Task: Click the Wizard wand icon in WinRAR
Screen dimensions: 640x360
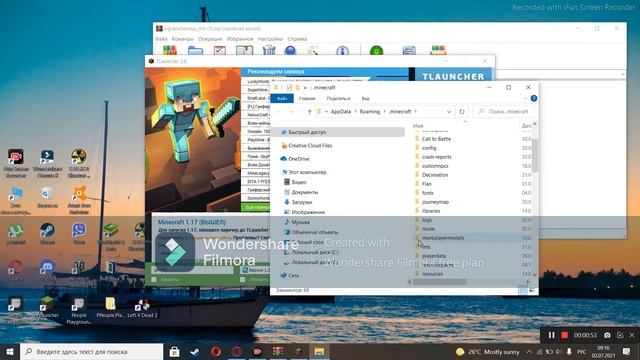Action: click(313, 50)
